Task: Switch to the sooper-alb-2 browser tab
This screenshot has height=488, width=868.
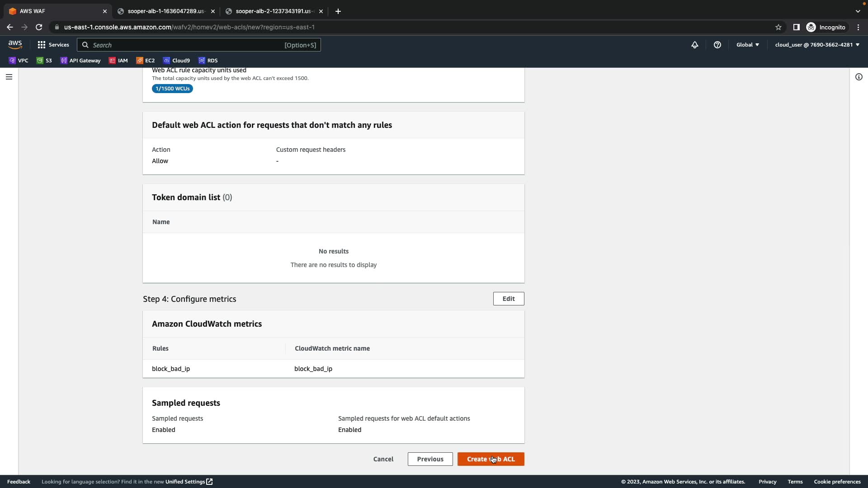Action: [274, 11]
